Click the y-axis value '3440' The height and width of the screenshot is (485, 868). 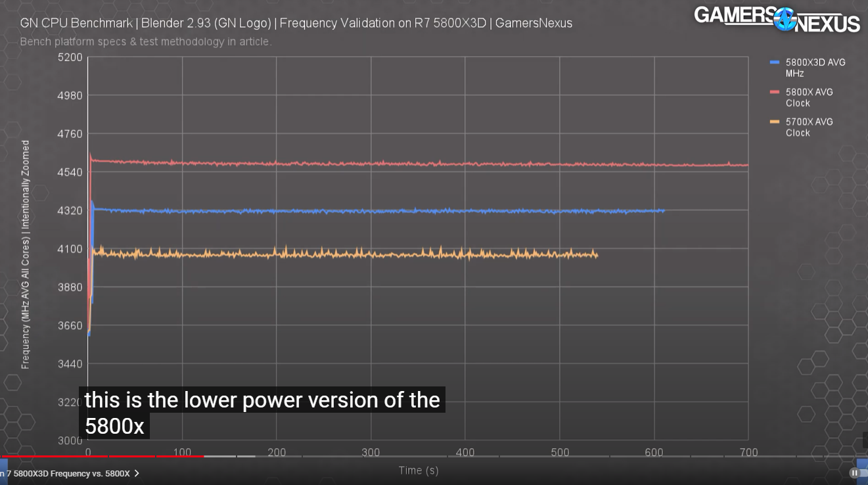[70, 363]
